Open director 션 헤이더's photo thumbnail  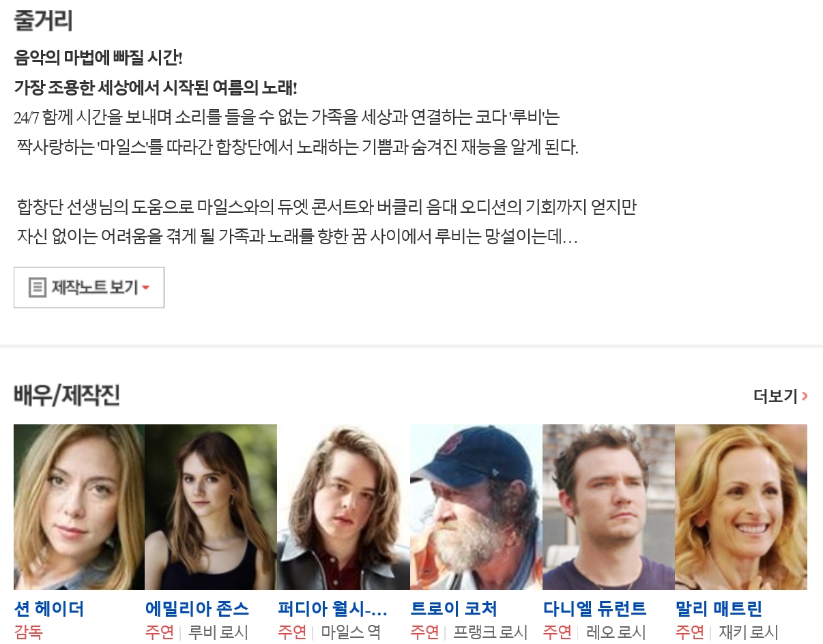(79, 507)
